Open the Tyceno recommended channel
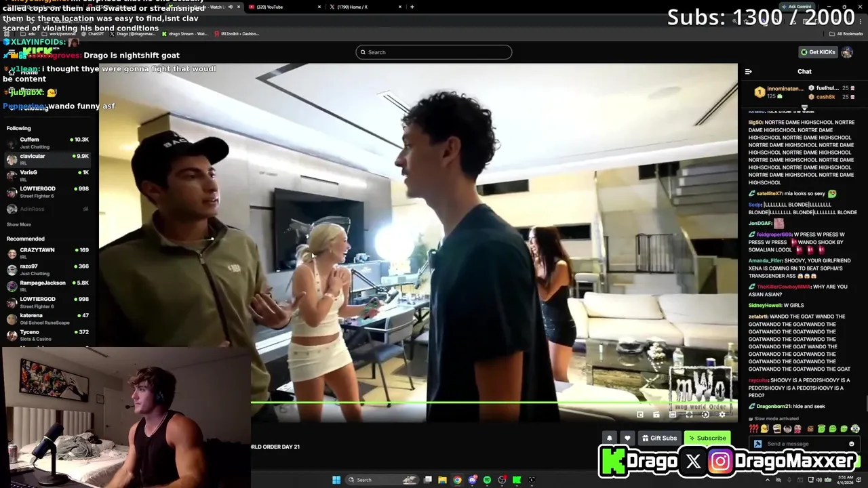Screen dimensions: 868x488 [47, 335]
